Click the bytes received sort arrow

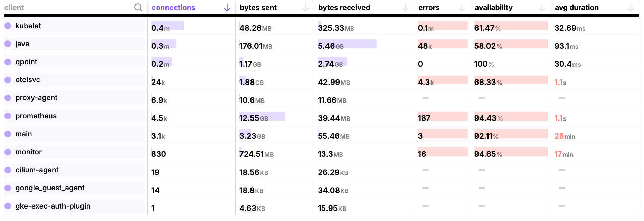pyautogui.click(x=405, y=8)
